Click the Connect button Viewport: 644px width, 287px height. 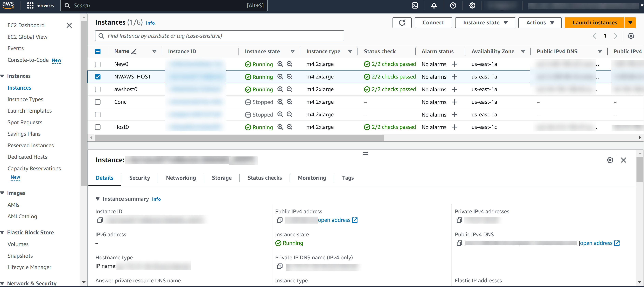[x=433, y=23]
